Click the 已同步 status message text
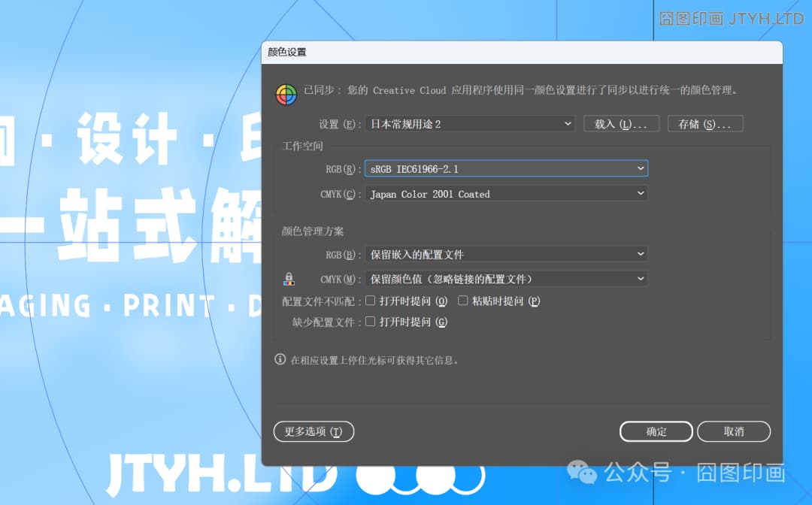This screenshot has width=812, height=505. click(x=520, y=90)
